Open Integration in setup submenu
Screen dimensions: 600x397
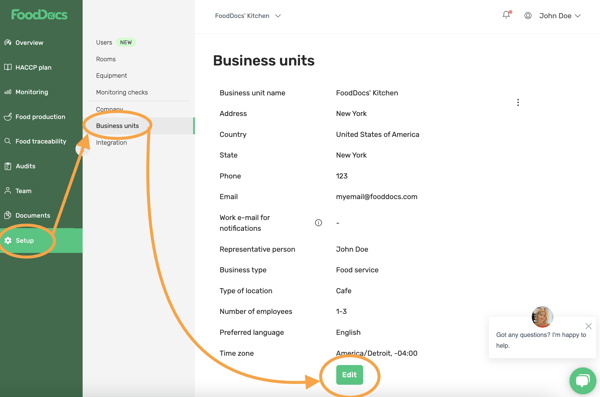tap(111, 142)
